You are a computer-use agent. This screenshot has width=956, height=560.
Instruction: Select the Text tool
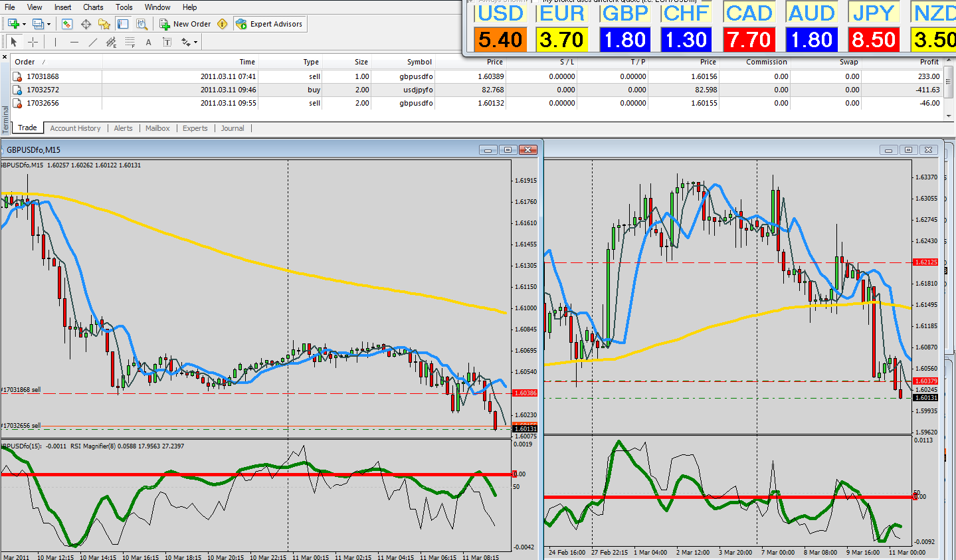148,42
